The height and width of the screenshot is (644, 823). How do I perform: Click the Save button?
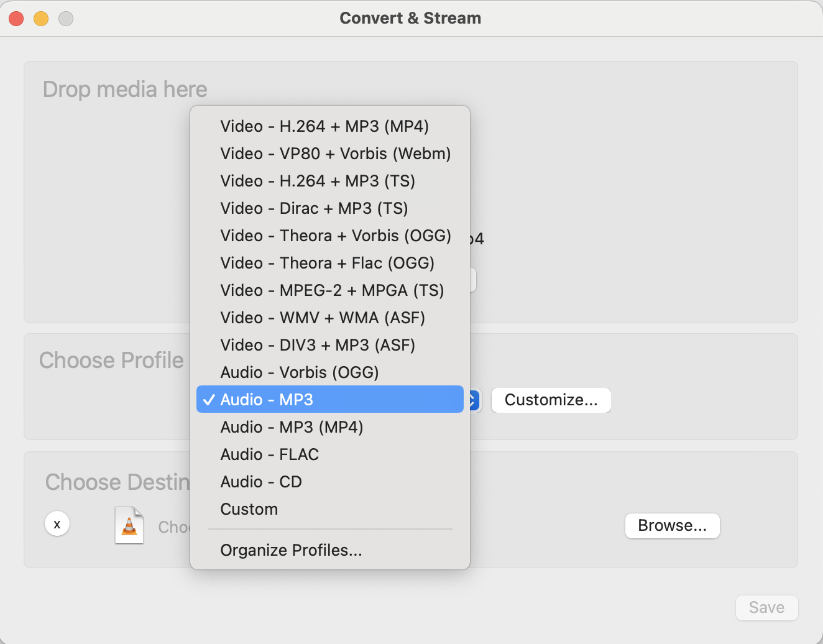click(x=766, y=608)
